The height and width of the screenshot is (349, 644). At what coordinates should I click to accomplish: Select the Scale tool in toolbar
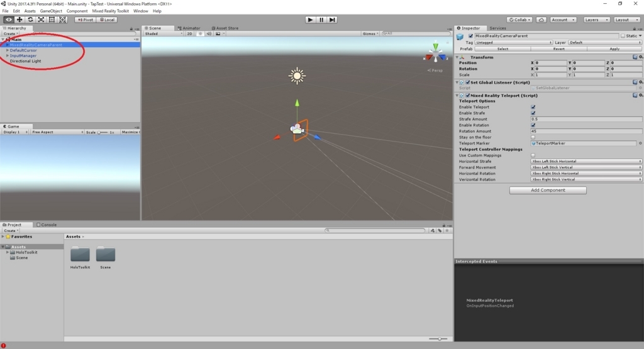(41, 19)
